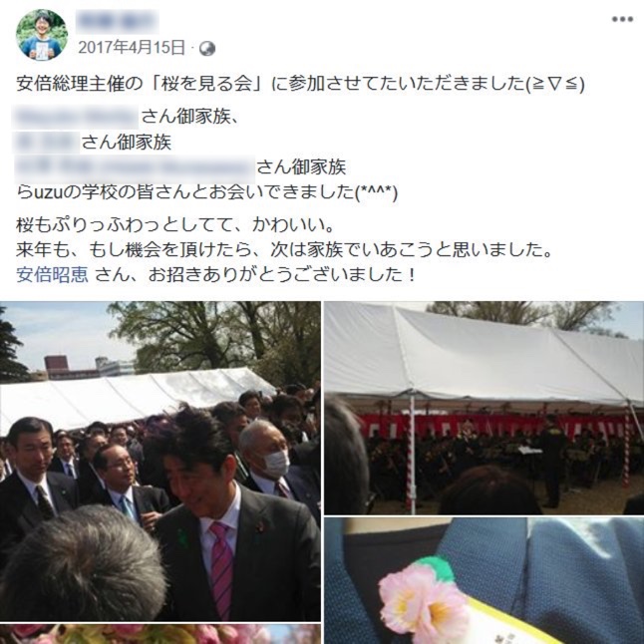Image resolution: width=644 pixels, height=644 pixels.
Task: Click the third blurred tagged name
Action: pos(135,168)
